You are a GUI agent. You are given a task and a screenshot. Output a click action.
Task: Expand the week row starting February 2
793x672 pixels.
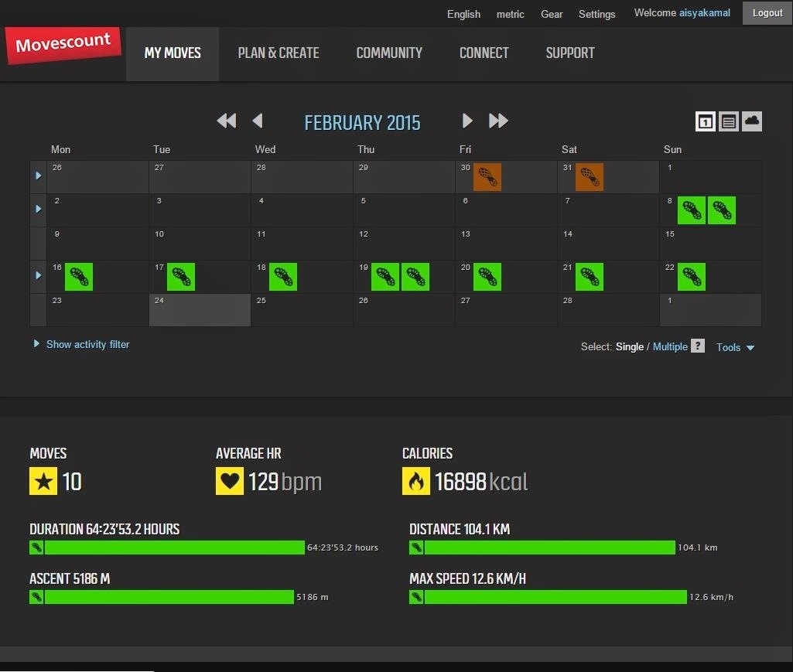tap(39, 209)
